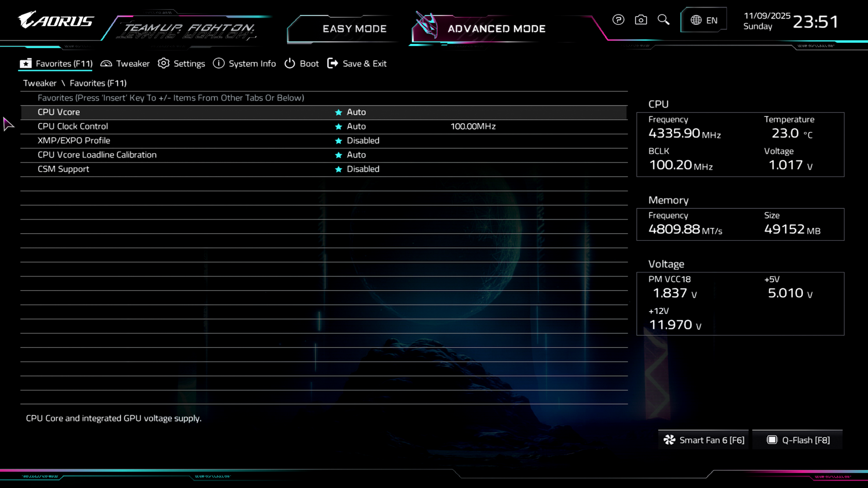Screen dimensions: 868x488
Task: Switch to Easy Mode
Action: [354, 29]
